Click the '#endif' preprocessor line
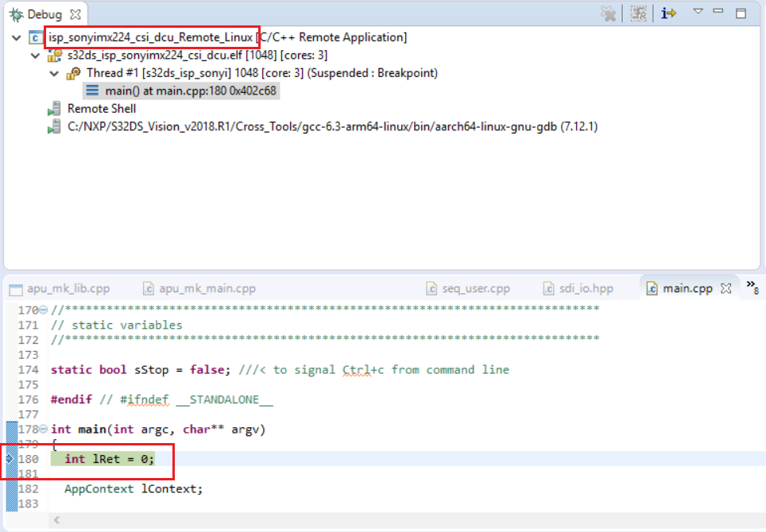 [x=162, y=399]
